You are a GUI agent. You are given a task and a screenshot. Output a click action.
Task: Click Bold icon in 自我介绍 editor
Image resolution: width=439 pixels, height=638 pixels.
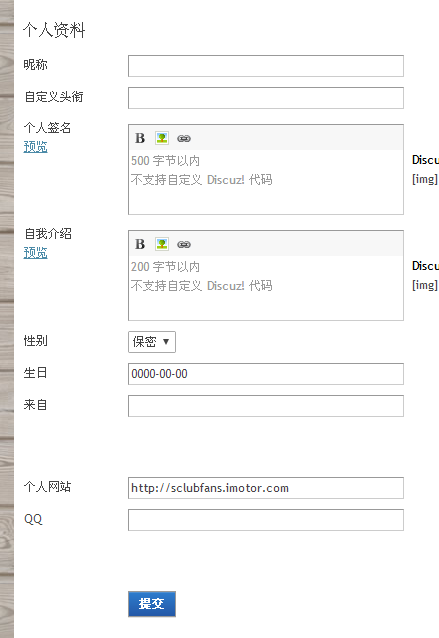pyautogui.click(x=140, y=244)
